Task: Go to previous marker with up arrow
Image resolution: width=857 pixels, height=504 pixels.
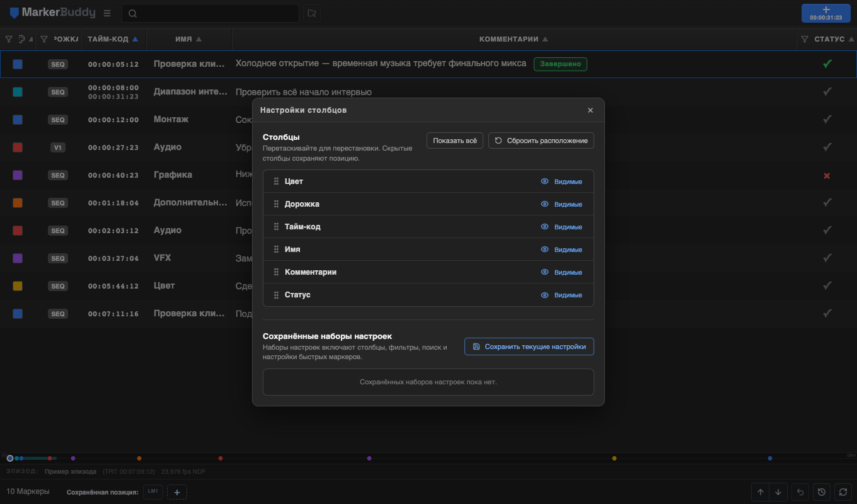Action: [x=761, y=492]
